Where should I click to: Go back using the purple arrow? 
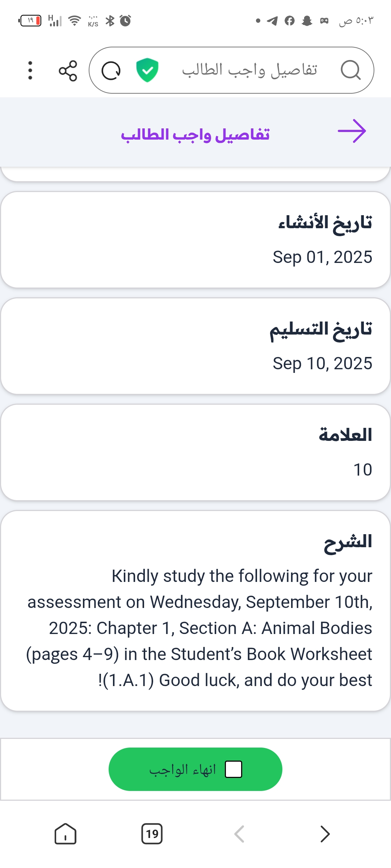click(352, 131)
